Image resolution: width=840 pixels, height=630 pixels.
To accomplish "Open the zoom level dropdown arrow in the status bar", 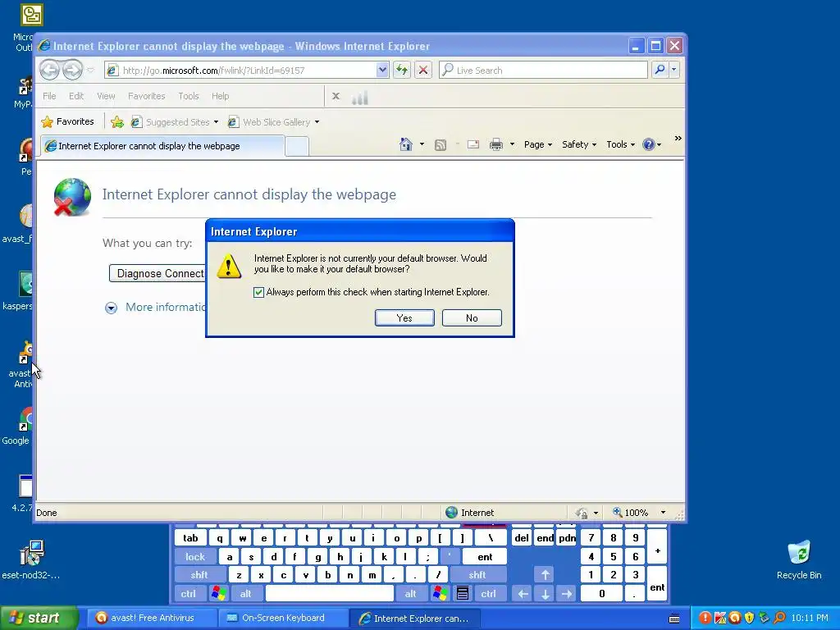I will [x=663, y=512].
